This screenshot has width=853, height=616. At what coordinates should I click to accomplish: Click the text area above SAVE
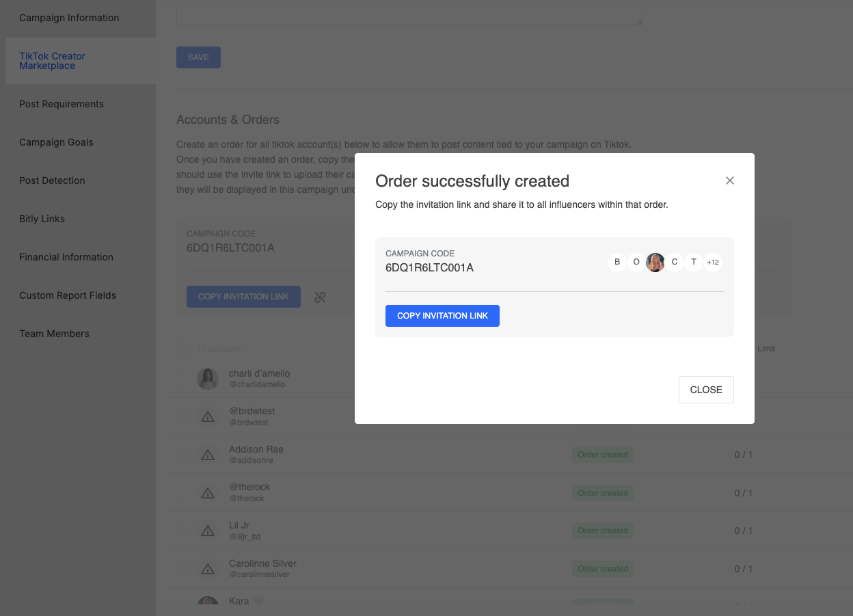point(409,13)
